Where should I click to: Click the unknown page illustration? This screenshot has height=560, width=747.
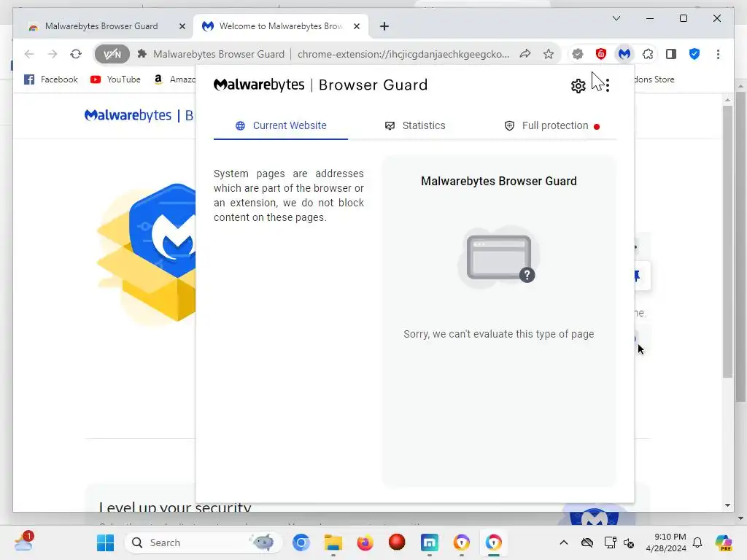(499, 257)
